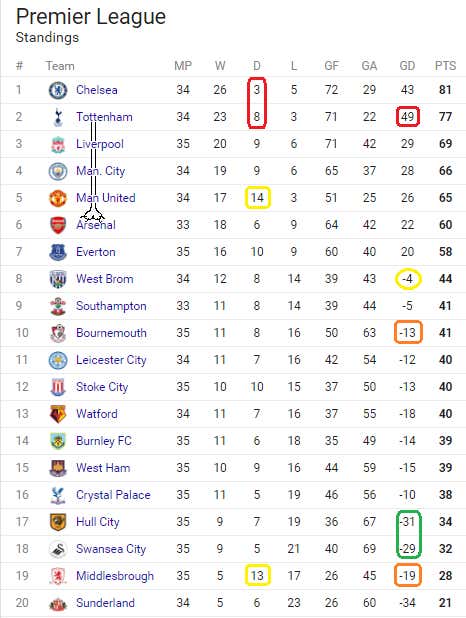
Task: Open the Man. City team link
Action: [x=101, y=171]
